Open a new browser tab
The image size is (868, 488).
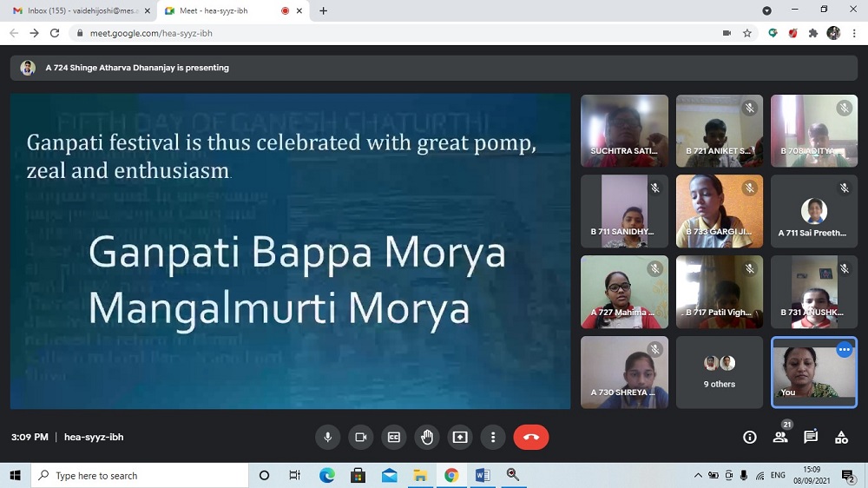[324, 10]
